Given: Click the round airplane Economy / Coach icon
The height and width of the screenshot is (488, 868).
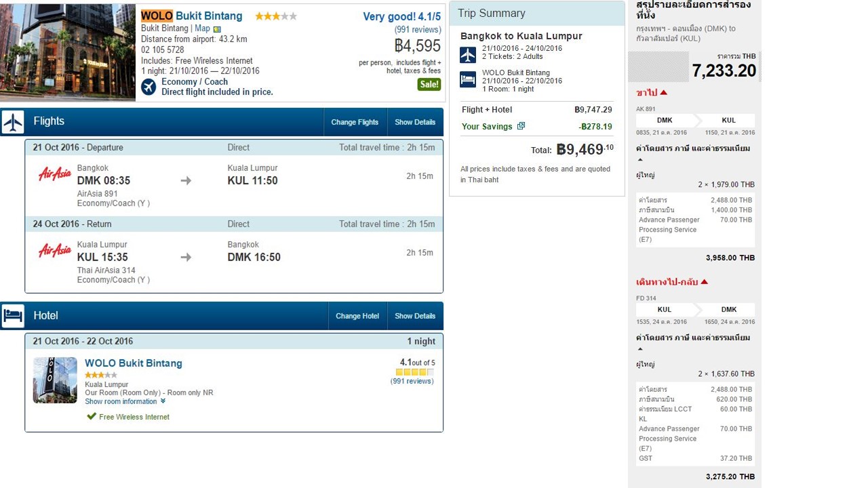Looking at the screenshot, I should pos(149,87).
